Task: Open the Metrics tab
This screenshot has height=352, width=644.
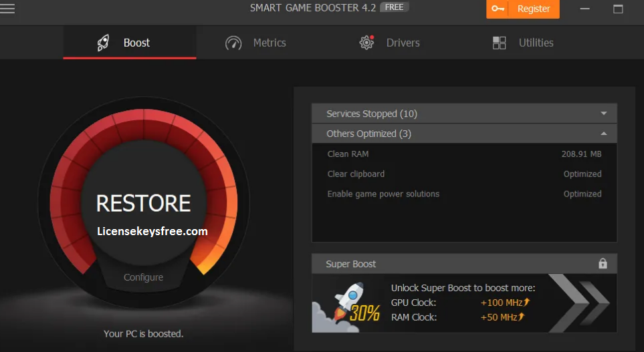Action: 255,43
